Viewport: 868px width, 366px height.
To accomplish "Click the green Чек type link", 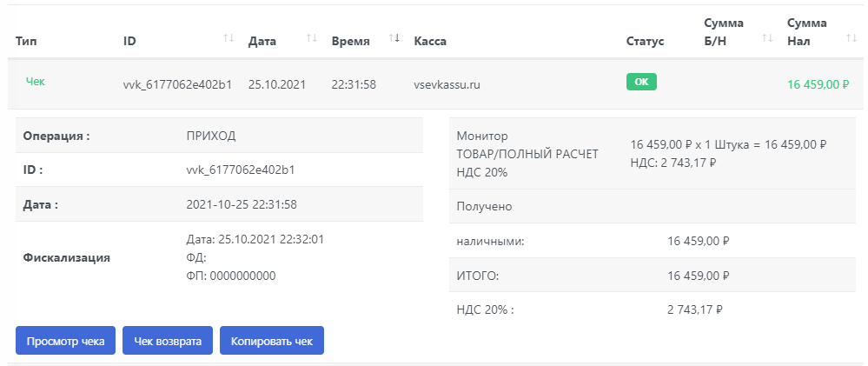I will (x=36, y=82).
